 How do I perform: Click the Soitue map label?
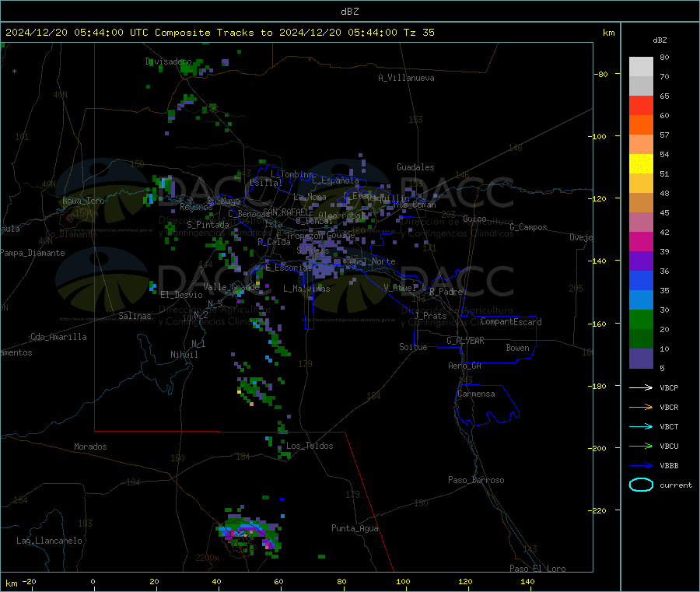[x=413, y=347]
